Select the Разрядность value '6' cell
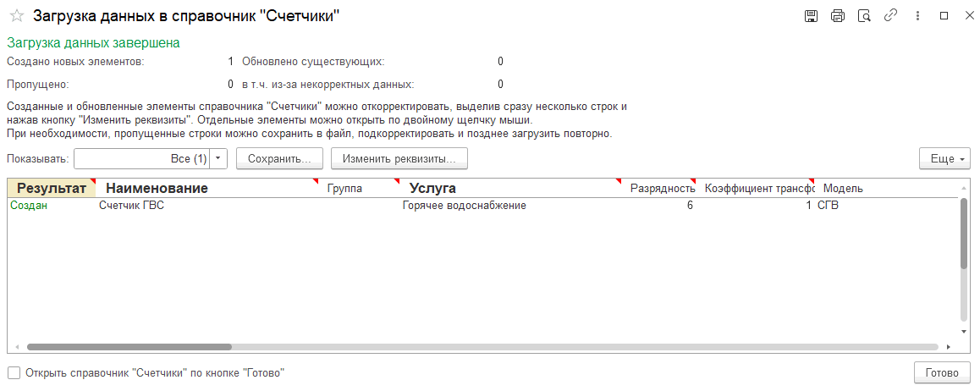980x391 pixels. pos(660,206)
